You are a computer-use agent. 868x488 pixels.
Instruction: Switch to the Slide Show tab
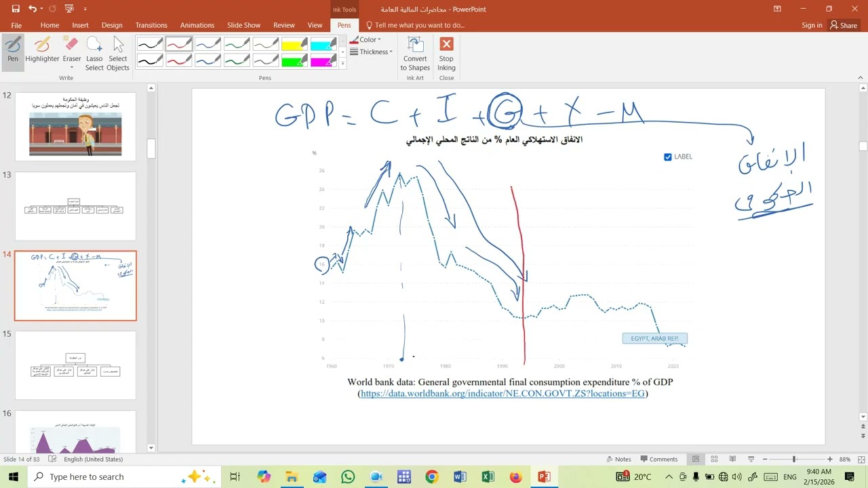(x=243, y=25)
